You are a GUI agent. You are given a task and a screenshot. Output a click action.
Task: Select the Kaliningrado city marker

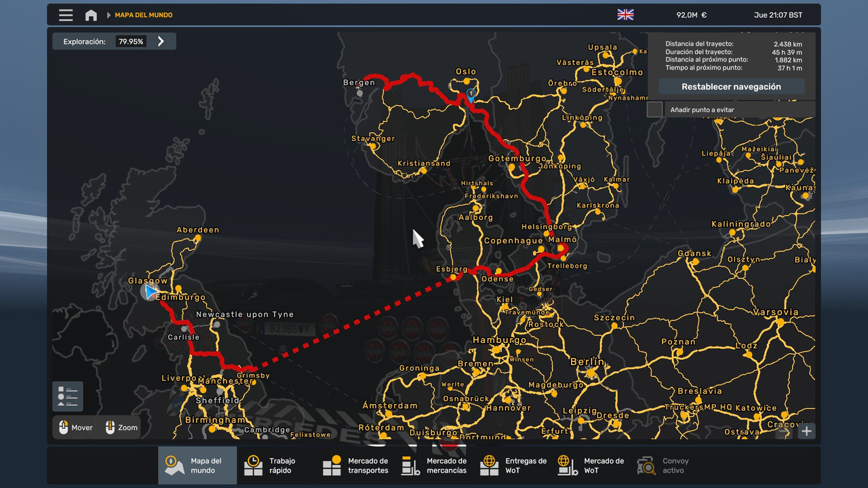(x=734, y=232)
